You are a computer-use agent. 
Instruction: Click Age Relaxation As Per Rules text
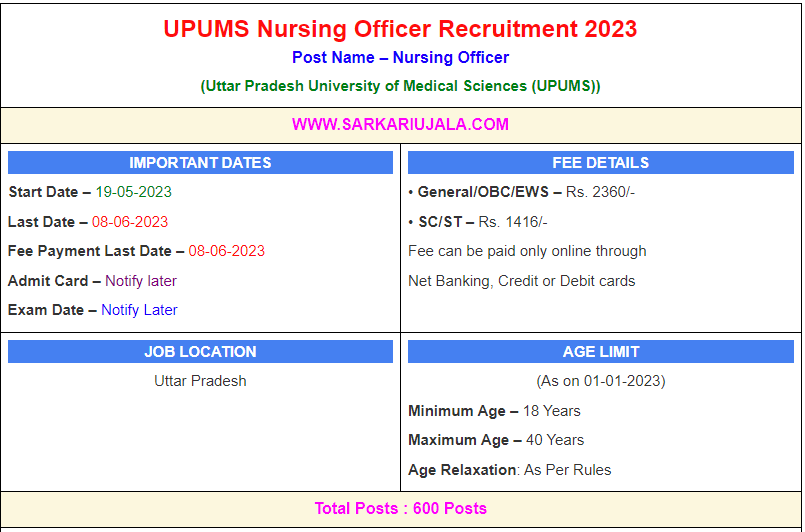(x=509, y=470)
